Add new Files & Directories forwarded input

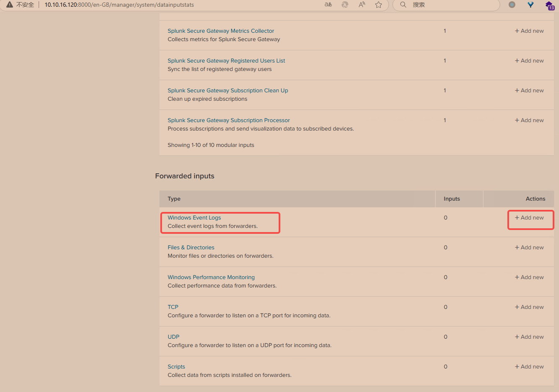[529, 248]
